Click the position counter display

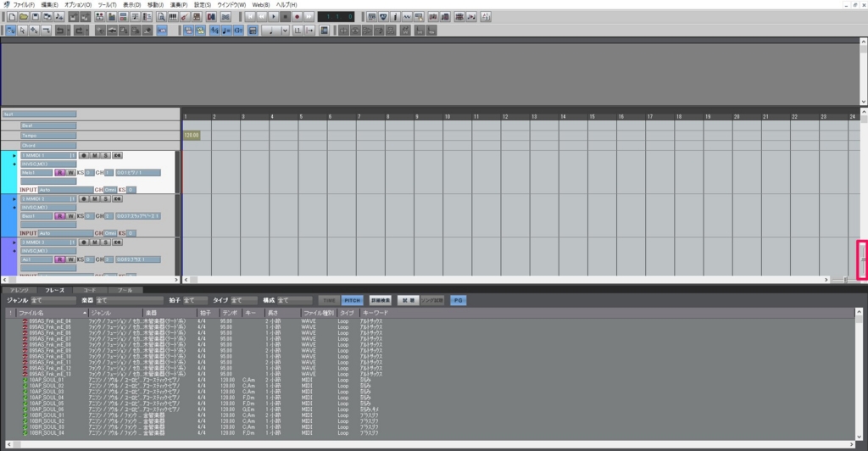pos(336,17)
